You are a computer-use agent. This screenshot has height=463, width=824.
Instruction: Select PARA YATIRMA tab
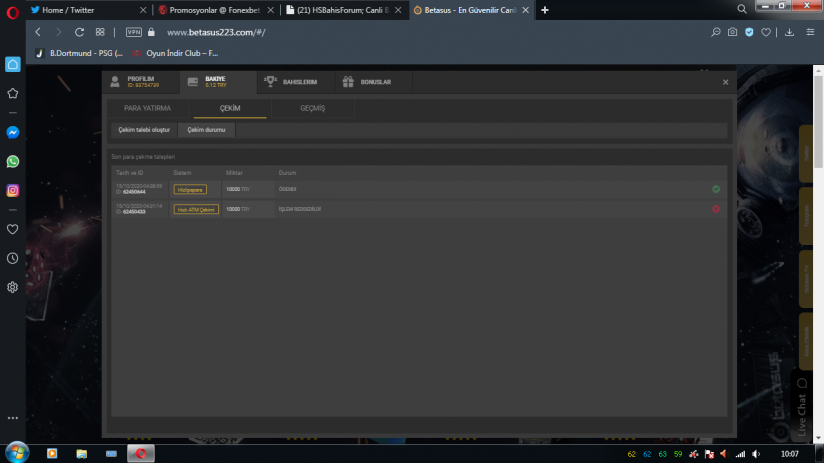pos(147,108)
